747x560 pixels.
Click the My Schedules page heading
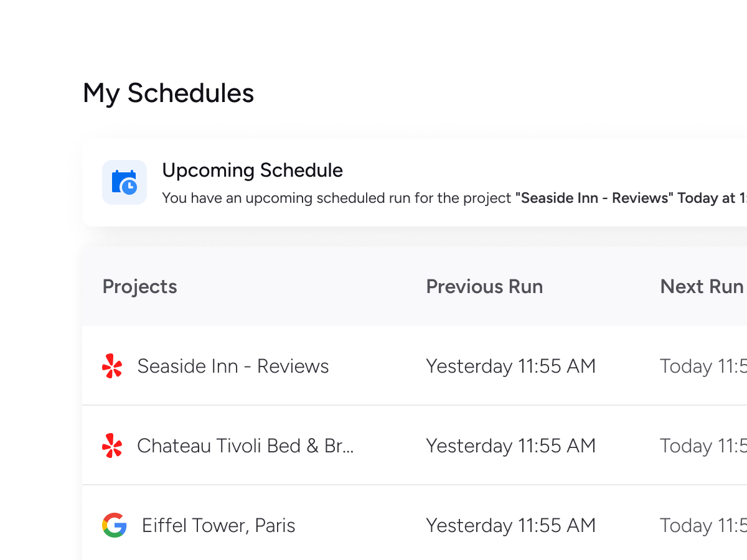pyautogui.click(x=168, y=93)
